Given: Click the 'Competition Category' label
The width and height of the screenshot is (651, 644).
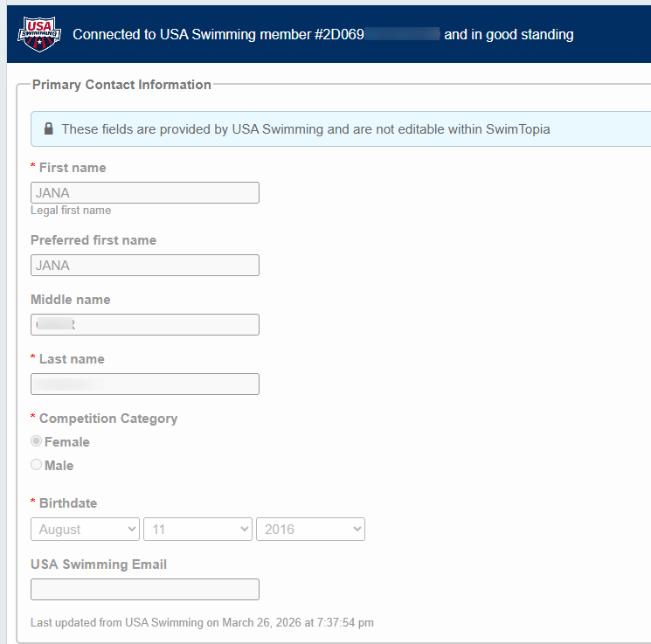Looking at the screenshot, I should 108,419.
